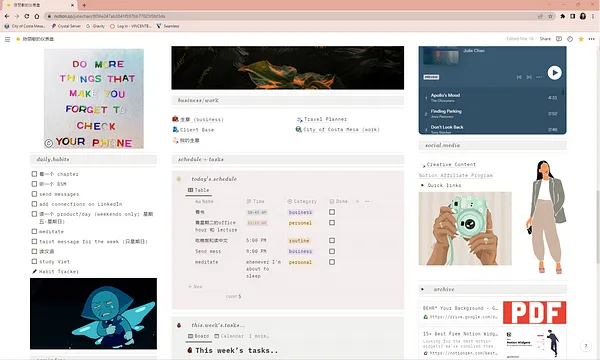Open the PDF background bookmark card
This screenshot has height=360, width=600.
point(492,312)
